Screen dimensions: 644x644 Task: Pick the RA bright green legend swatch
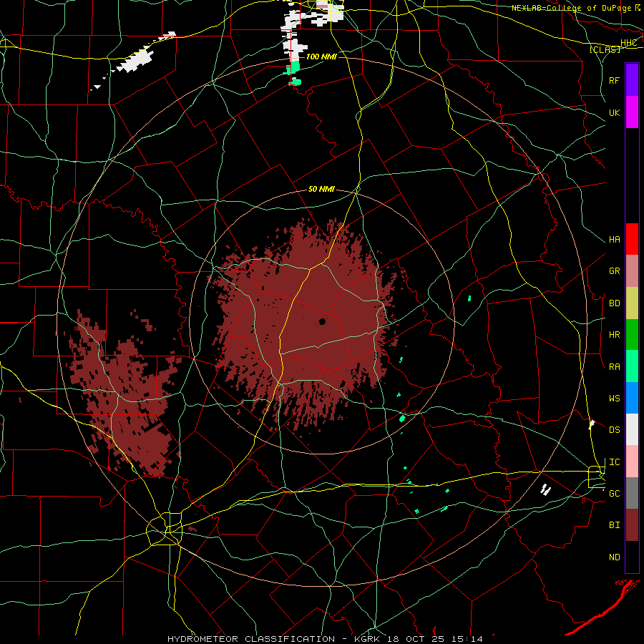point(632,366)
